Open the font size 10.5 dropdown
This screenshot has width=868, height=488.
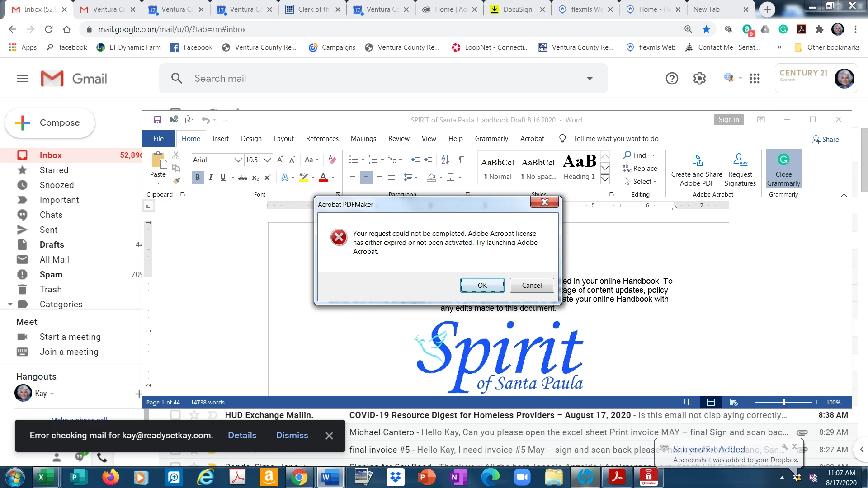tap(267, 160)
